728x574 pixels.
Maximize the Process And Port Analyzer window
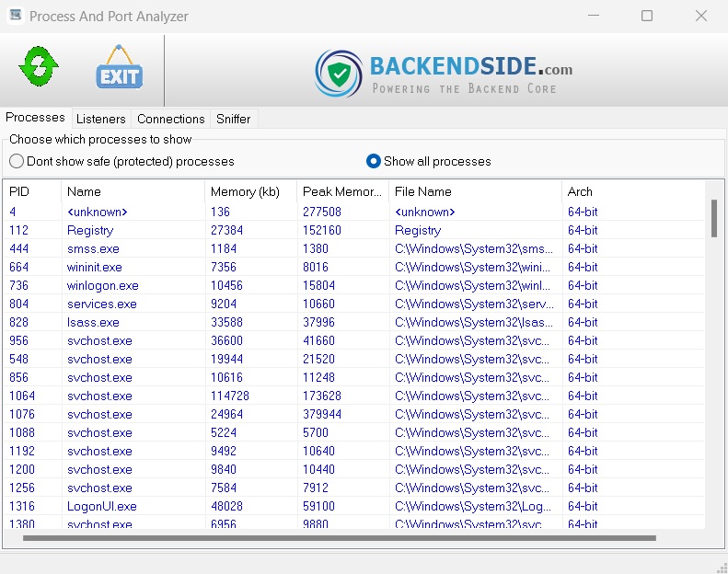click(647, 16)
